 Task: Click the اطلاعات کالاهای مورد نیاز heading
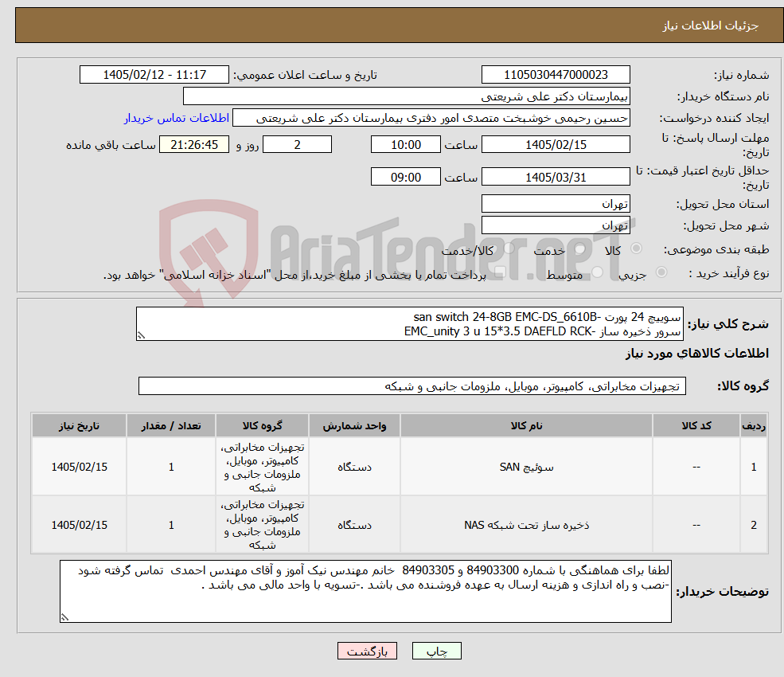697,354
